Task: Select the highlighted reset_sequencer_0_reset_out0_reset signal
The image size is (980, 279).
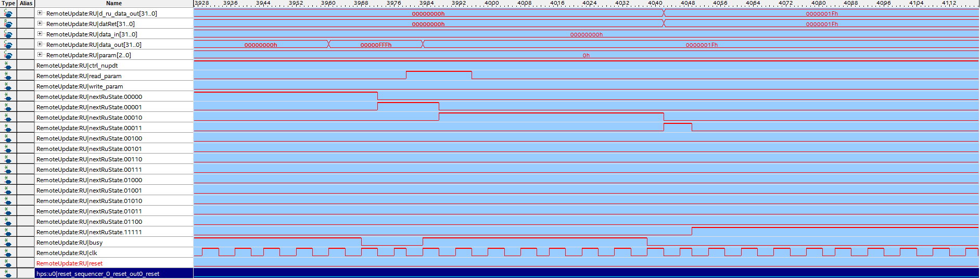Action: coord(98,274)
